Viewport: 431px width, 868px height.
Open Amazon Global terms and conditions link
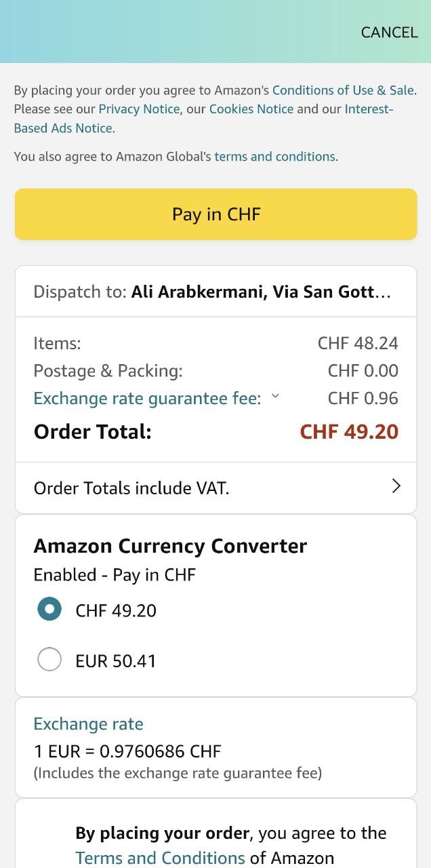(274, 157)
